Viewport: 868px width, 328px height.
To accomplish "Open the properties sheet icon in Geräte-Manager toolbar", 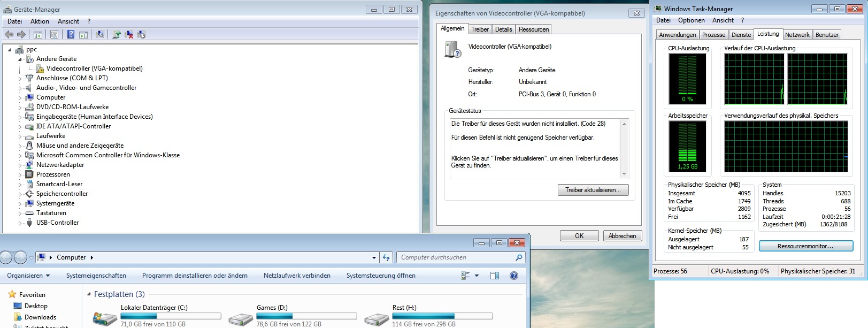I will coord(54,34).
